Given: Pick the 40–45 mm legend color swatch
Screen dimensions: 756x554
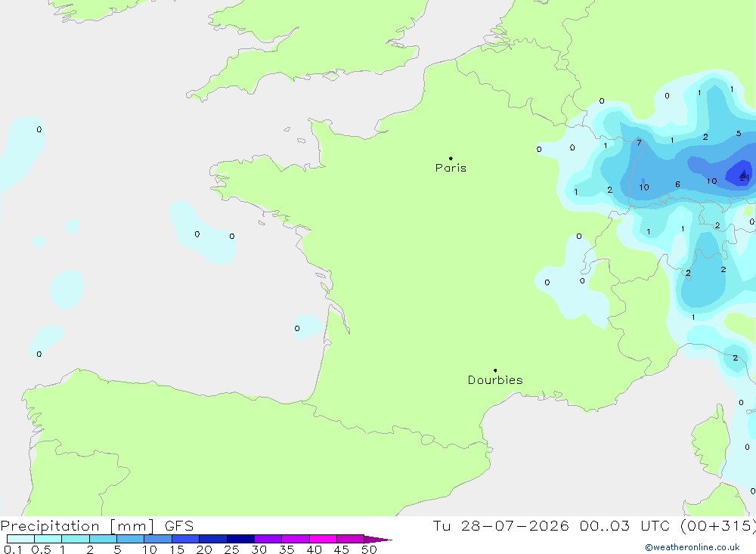Looking at the screenshot, I should [x=323, y=539].
